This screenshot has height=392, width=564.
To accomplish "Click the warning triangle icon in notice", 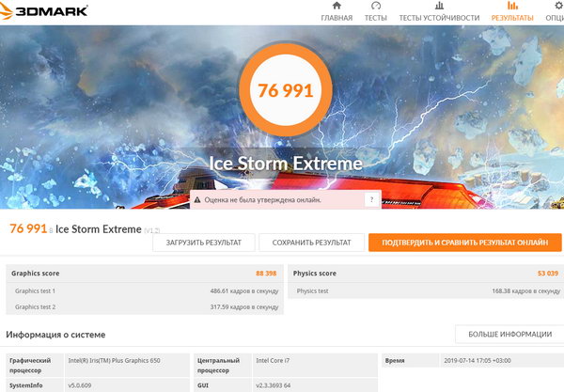I will (x=197, y=199).
